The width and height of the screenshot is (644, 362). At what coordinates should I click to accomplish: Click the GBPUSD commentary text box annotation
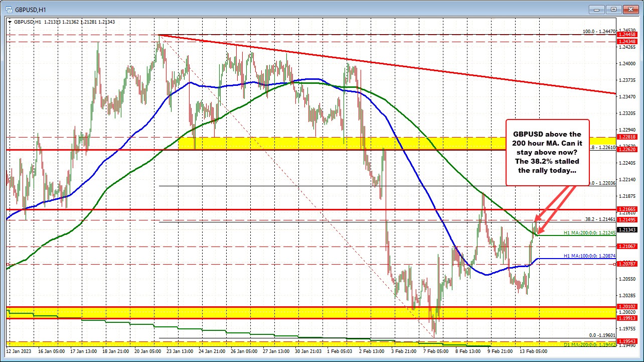(x=547, y=152)
